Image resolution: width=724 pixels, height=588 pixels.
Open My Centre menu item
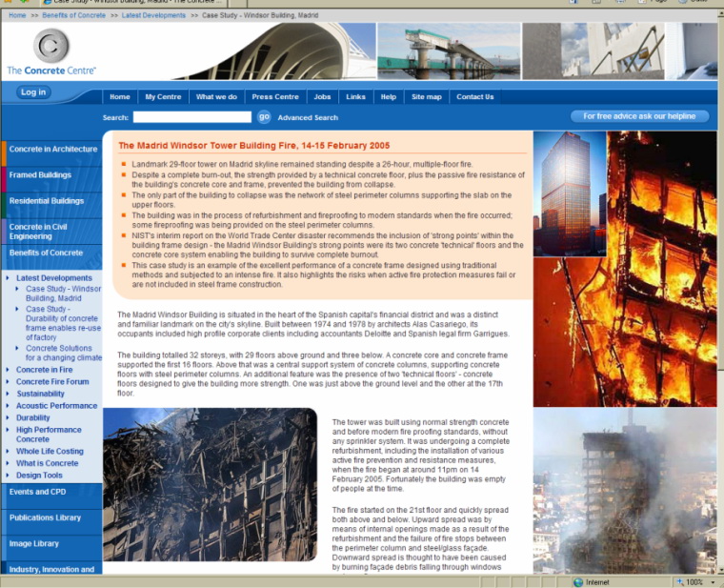tap(163, 97)
